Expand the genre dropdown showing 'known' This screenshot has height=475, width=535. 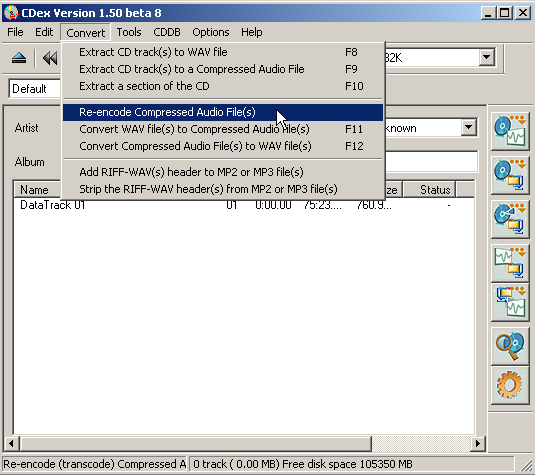point(469,128)
